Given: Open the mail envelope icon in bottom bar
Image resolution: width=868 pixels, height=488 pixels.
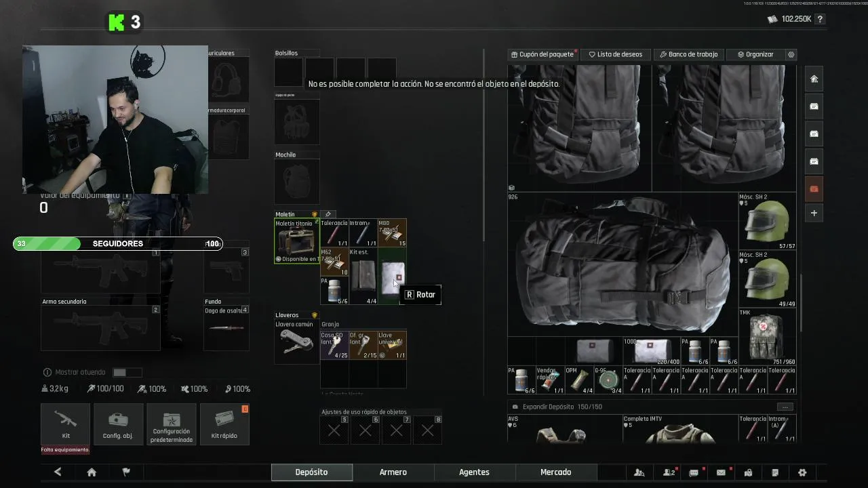Looking at the screenshot, I should click(721, 472).
